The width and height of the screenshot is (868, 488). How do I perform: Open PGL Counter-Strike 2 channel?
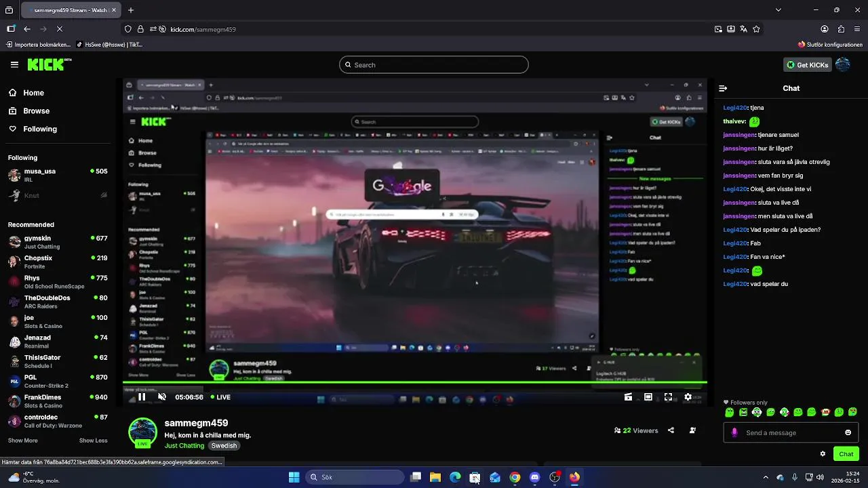coord(58,381)
